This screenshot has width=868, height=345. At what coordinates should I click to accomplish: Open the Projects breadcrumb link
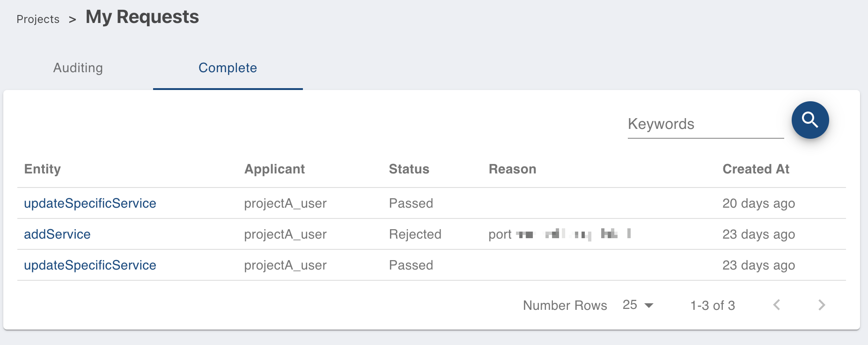click(x=38, y=19)
